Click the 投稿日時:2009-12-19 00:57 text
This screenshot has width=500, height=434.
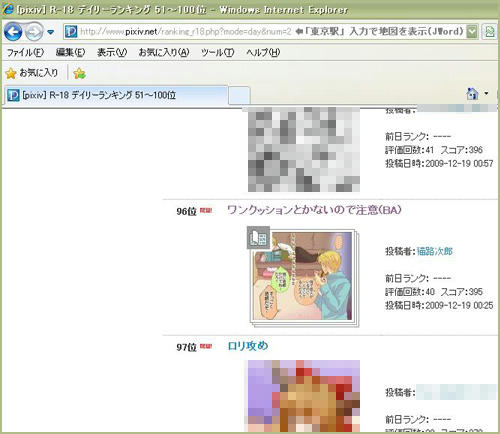(x=439, y=163)
